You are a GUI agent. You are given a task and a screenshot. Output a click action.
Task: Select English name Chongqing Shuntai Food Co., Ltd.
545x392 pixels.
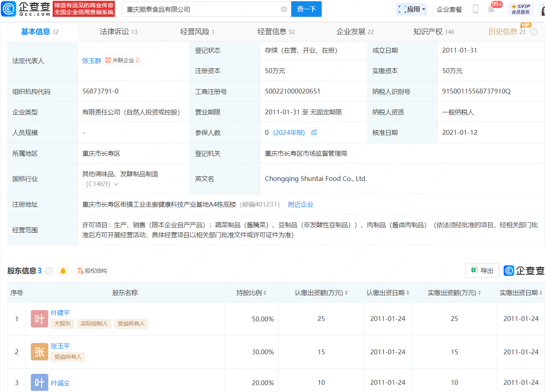pos(316,179)
